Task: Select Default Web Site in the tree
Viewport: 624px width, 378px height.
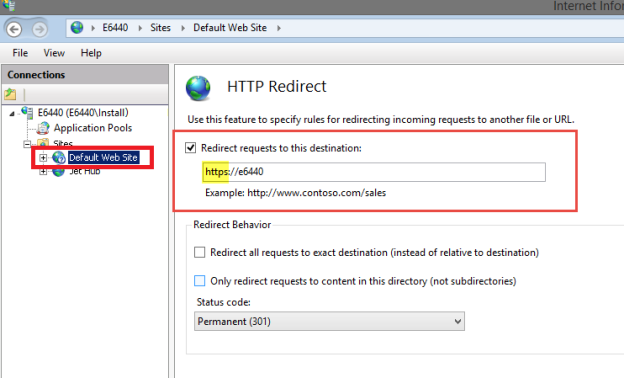Action: pos(103,157)
